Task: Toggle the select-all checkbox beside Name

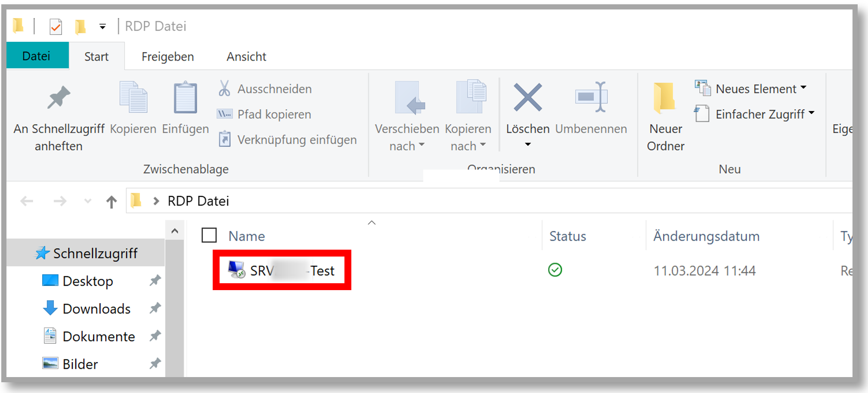Action: click(209, 235)
